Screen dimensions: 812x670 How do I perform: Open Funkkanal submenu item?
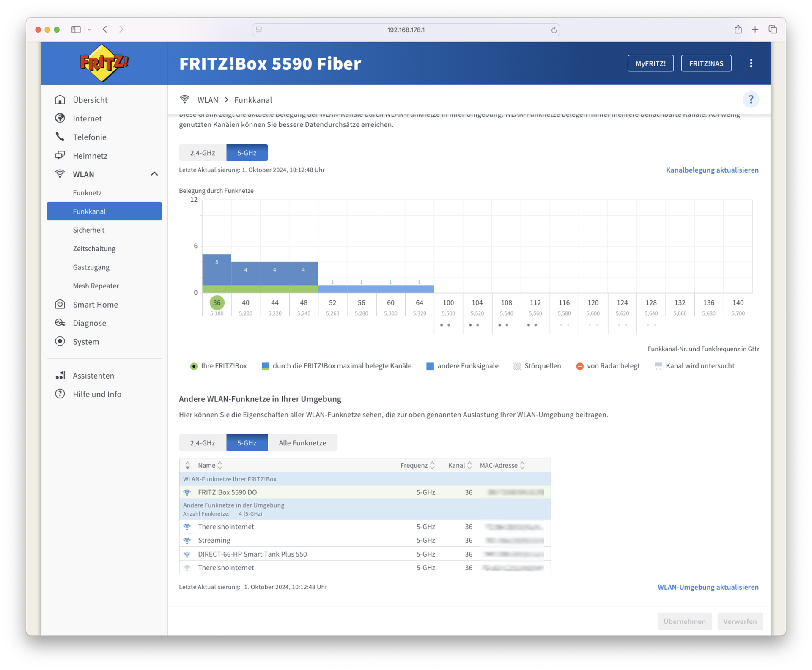tap(104, 211)
